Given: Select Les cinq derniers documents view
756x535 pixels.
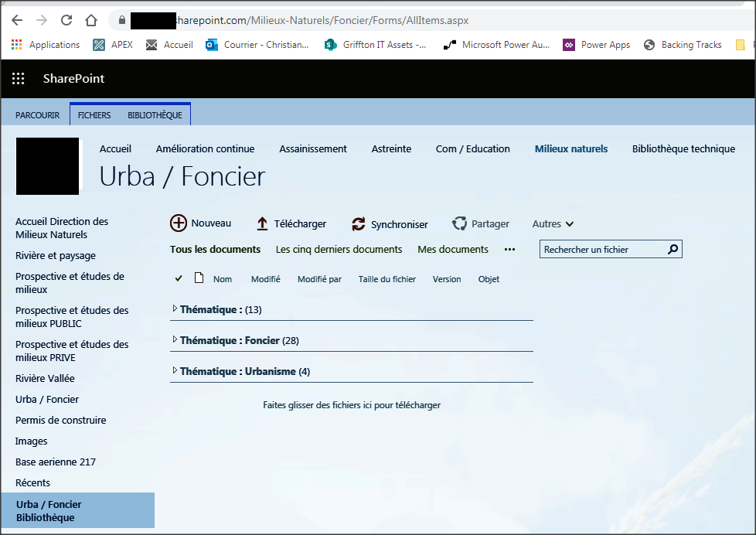Looking at the screenshot, I should pyautogui.click(x=339, y=250).
